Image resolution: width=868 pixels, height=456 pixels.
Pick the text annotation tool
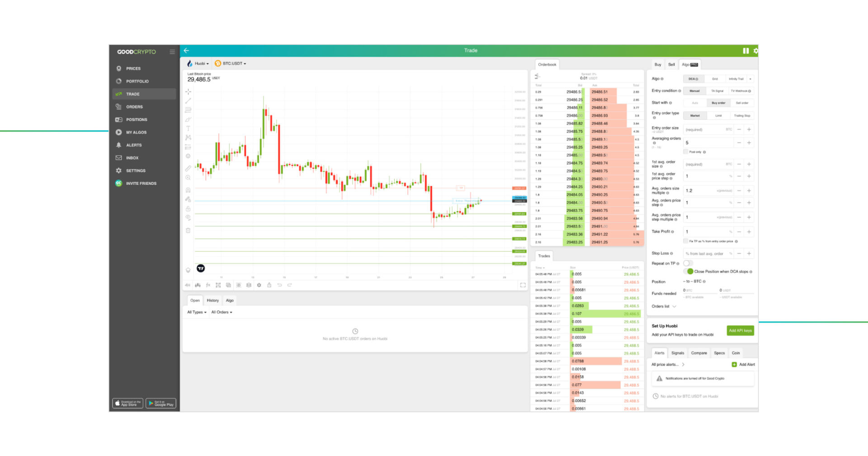188,128
